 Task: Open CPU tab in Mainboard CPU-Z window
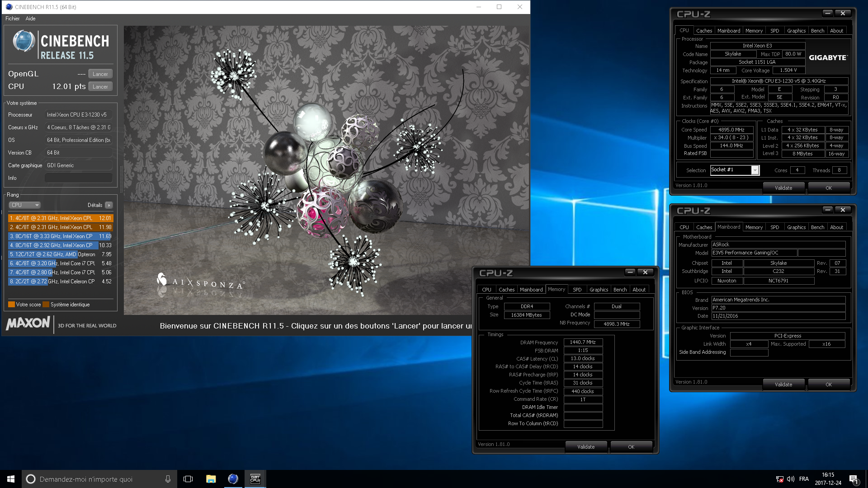click(684, 227)
